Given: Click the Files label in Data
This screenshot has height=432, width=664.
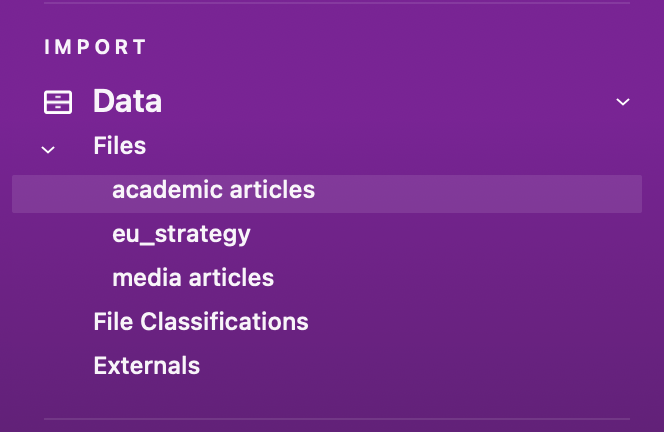Looking at the screenshot, I should pos(119,146).
